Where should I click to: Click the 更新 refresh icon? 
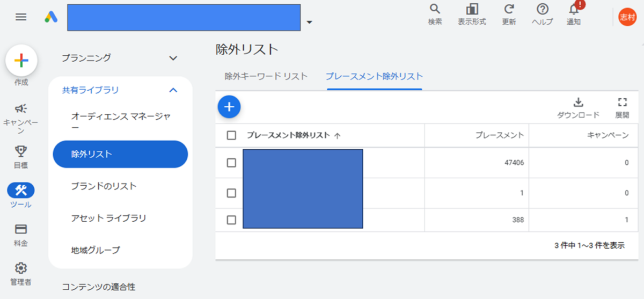point(509,9)
